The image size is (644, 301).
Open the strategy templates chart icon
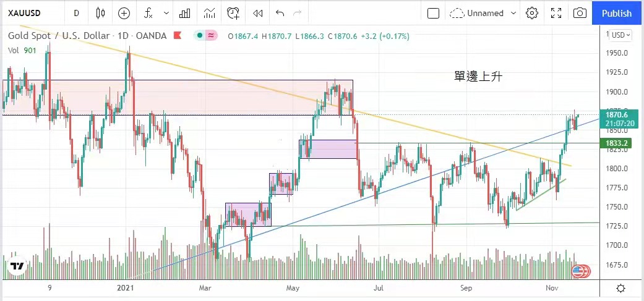pyautogui.click(x=209, y=13)
